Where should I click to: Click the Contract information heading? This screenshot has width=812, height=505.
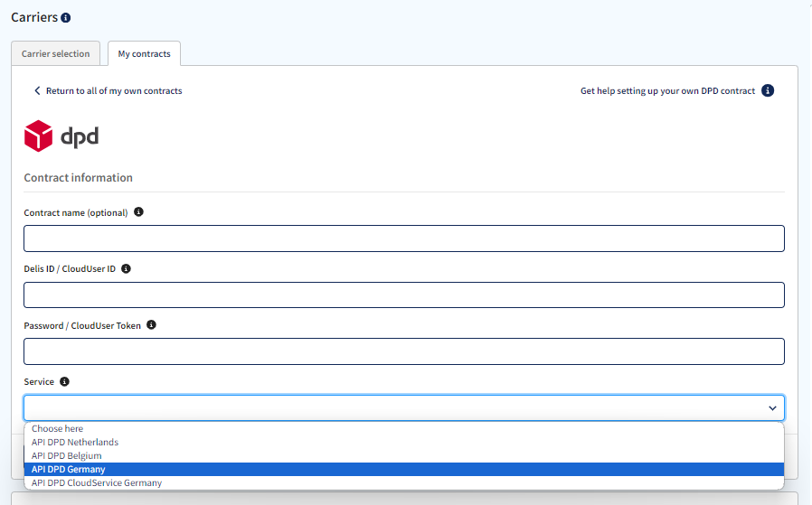point(78,177)
